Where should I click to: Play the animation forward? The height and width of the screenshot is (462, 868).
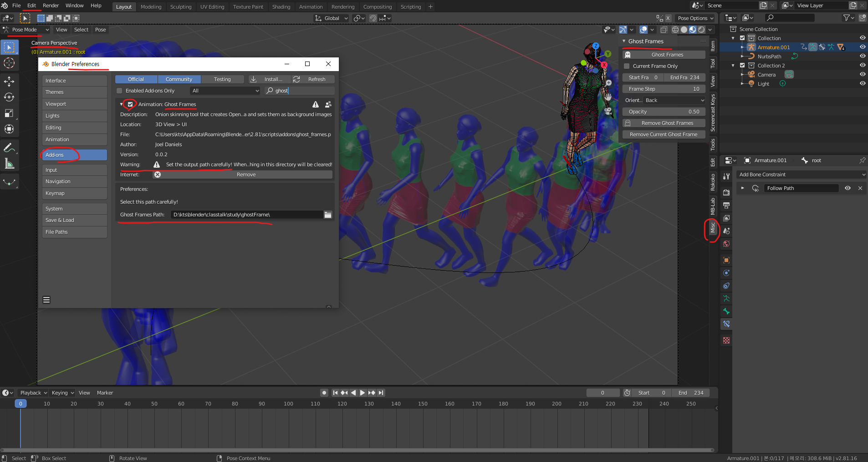pos(363,393)
